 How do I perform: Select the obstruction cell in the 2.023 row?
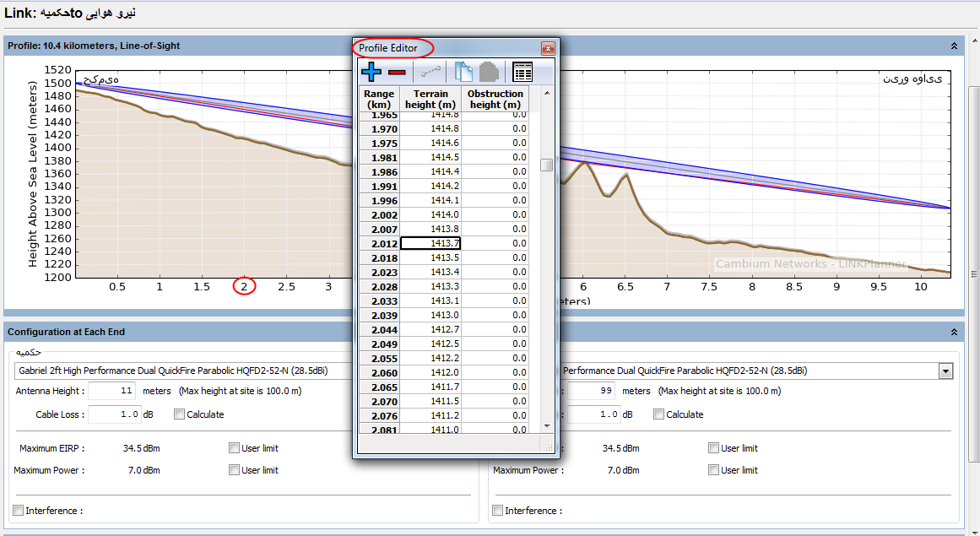[495, 272]
